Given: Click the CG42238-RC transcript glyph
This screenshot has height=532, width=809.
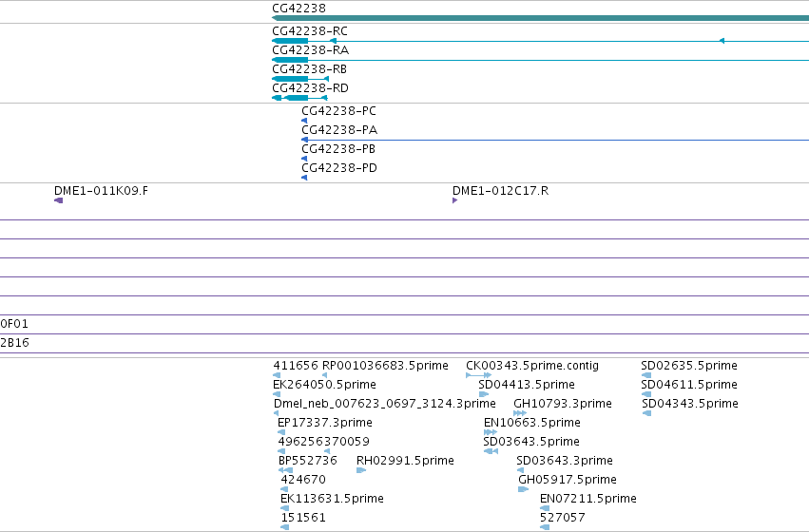Looking at the screenshot, I should (540, 41).
